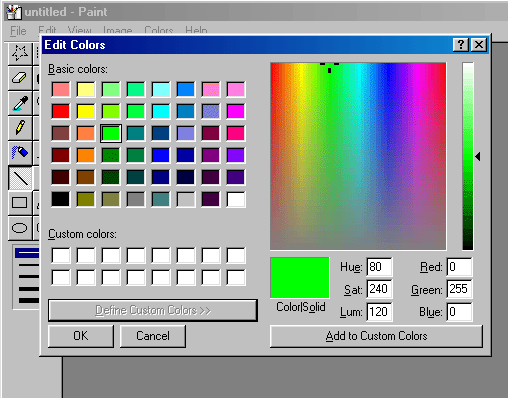Select the Eraser tool
508x398 pixels.
(x=20, y=78)
